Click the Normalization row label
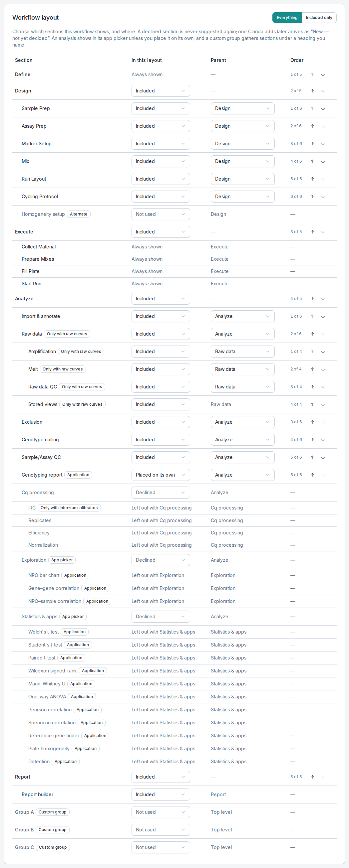The height and width of the screenshot is (868, 349). (43, 545)
